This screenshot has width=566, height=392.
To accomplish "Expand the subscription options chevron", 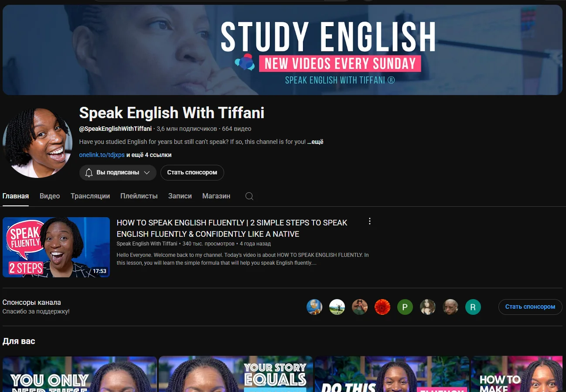I will 147,173.
